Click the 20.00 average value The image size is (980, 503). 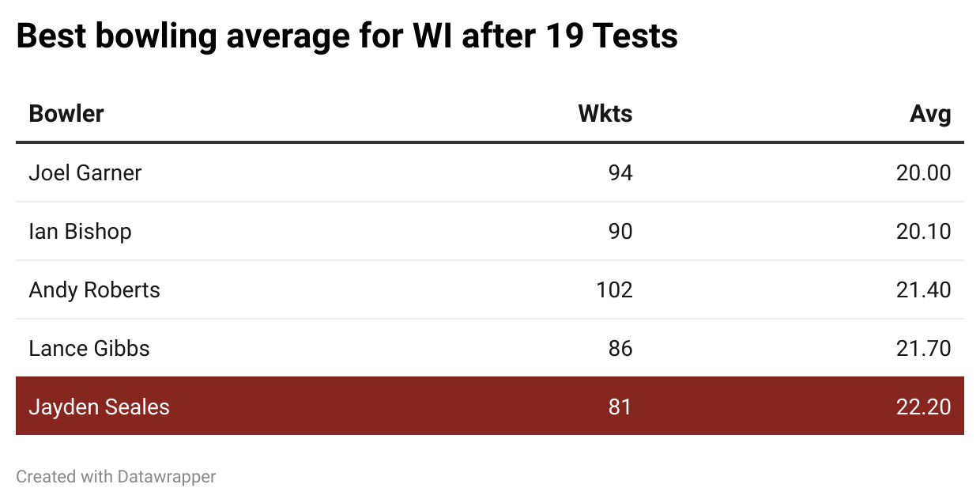click(x=924, y=172)
